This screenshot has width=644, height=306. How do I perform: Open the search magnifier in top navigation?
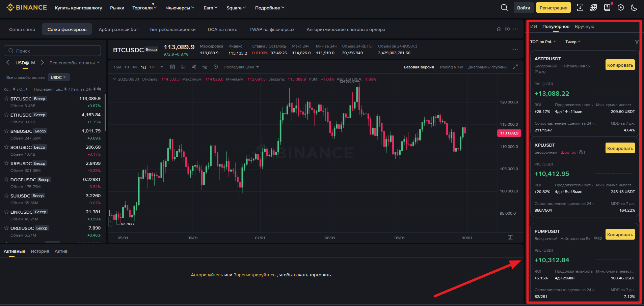pos(504,7)
